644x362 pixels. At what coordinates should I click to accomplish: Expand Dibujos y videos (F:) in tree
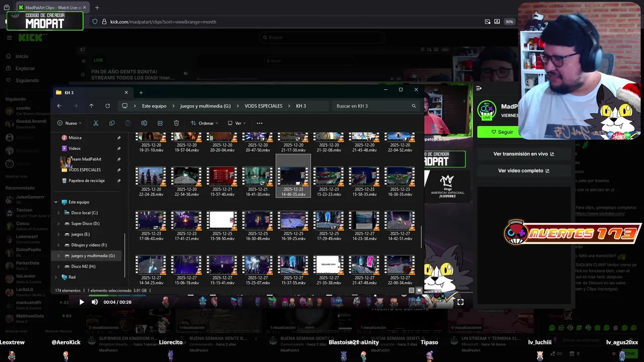click(58, 245)
